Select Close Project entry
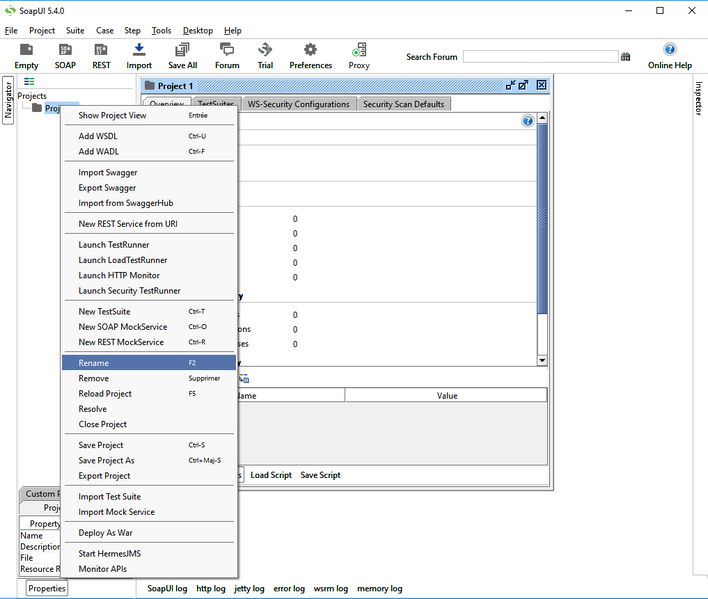Image resolution: width=708 pixels, height=599 pixels. (149, 424)
